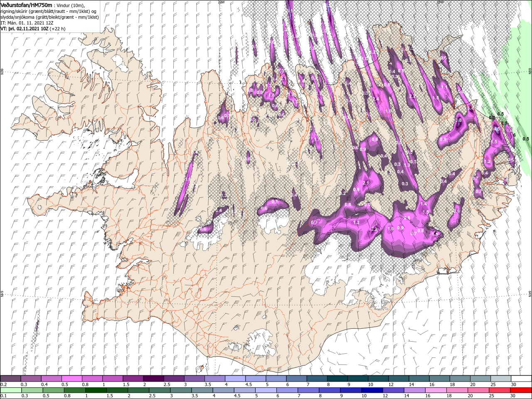This screenshot has height=399, width=532.
Task: Choose the snow legend swatch between 6 and 7
Action: click(x=296, y=379)
